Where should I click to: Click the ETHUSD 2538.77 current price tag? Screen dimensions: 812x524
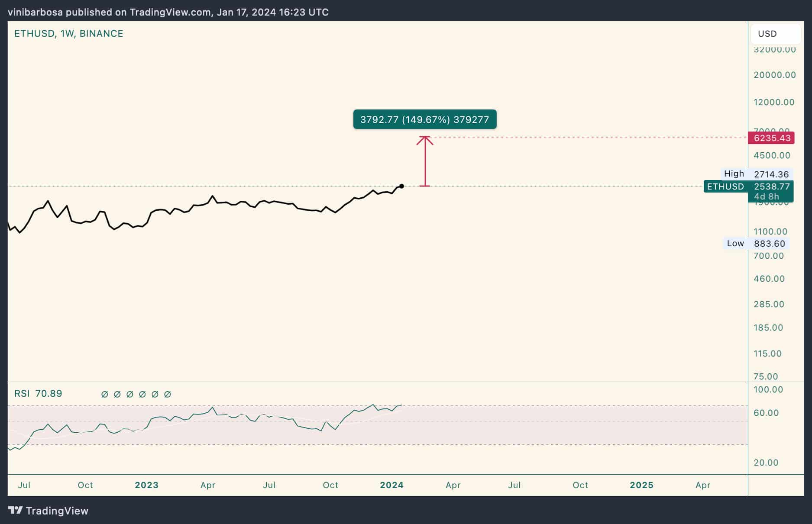[x=748, y=186]
